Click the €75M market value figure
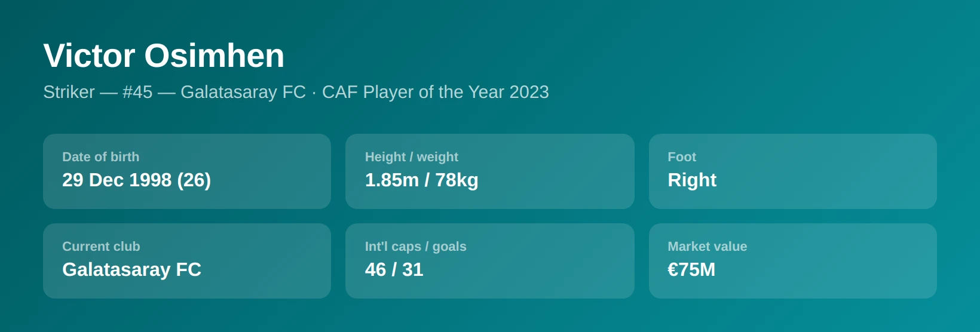This screenshot has width=980, height=332. coord(691,269)
